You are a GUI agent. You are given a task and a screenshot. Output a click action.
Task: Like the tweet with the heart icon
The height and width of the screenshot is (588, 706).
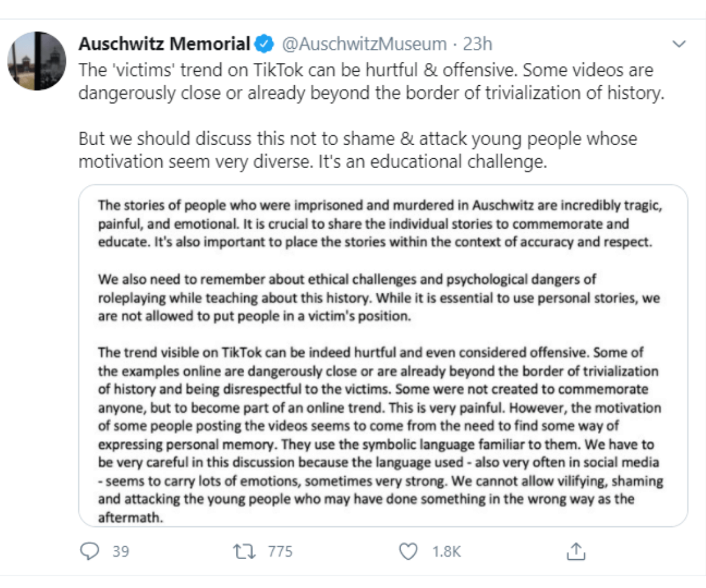[x=408, y=551]
